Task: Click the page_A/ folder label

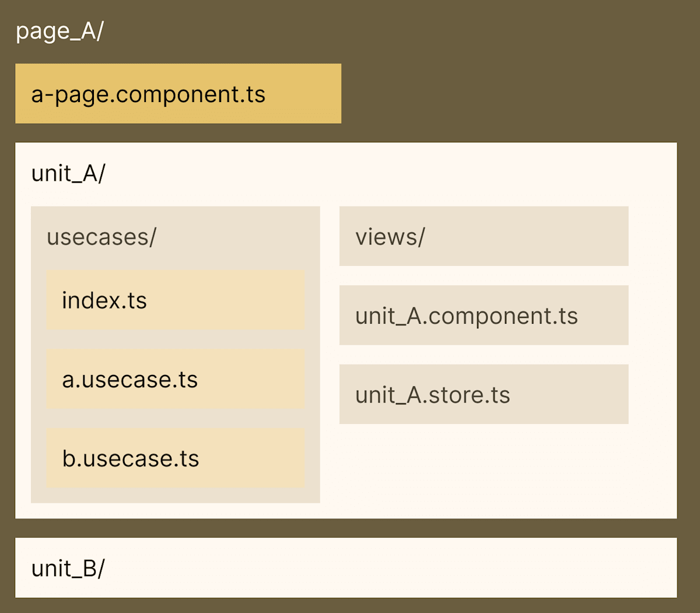Action: [59, 31]
